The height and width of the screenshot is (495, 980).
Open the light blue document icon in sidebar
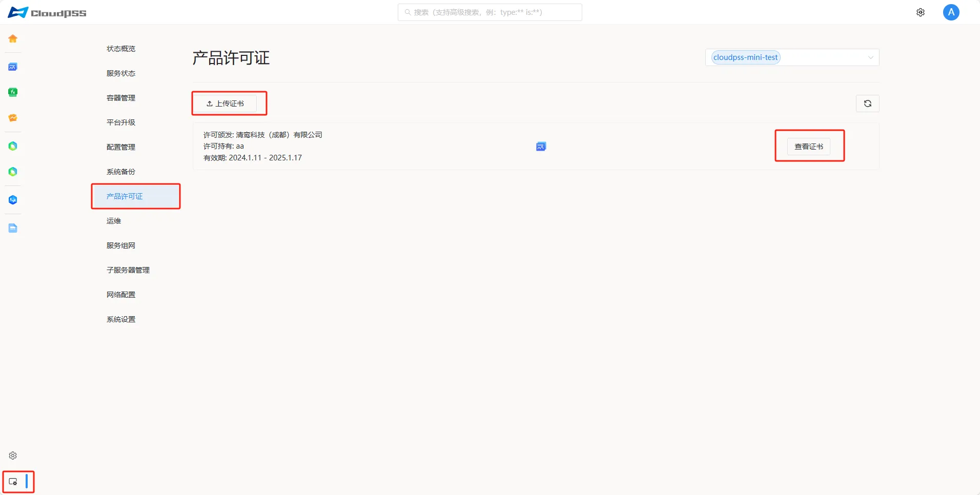[13, 228]
